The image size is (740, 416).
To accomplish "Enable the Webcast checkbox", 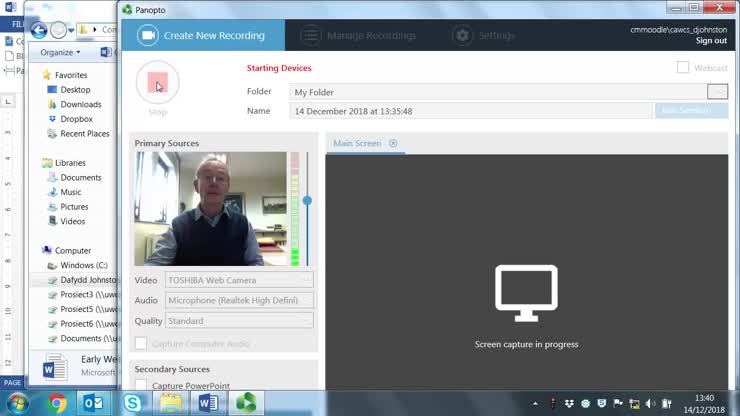I will [683, 68].
